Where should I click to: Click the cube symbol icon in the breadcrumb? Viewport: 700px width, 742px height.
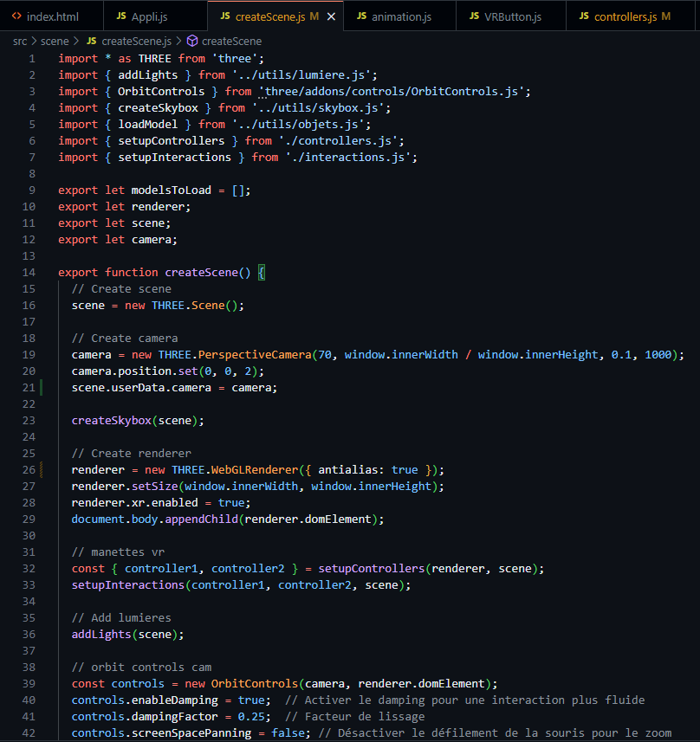point(192,41)
